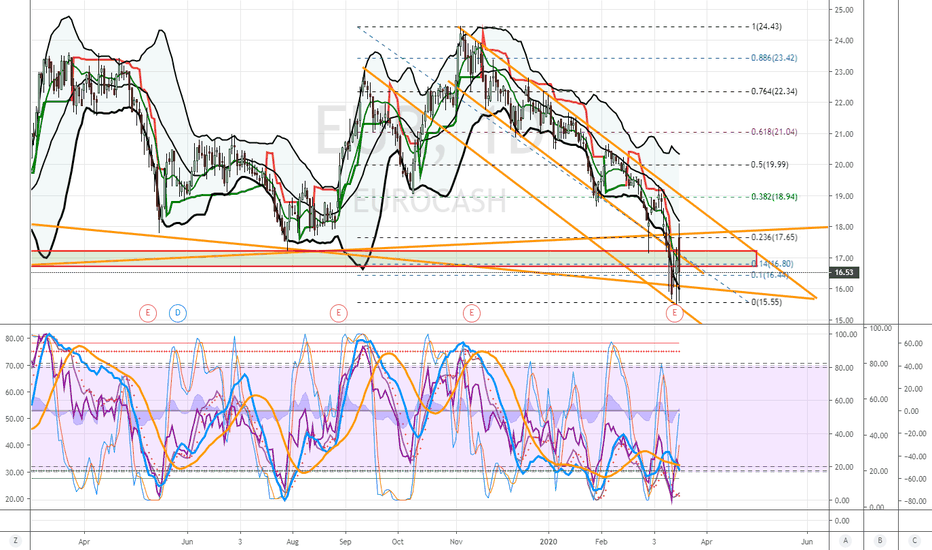Image resolution: width=932 pixels, height=550 pixels.
Task: Click the Oct label on the time axis
Action: point(398,542)
